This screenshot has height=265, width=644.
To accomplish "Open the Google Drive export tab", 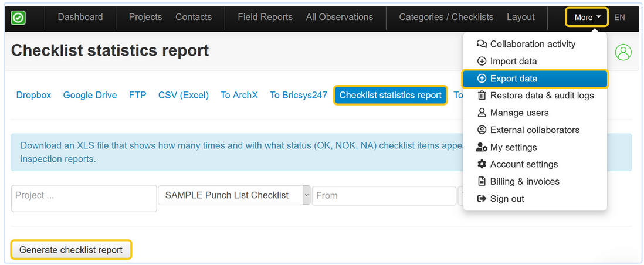I will coord(90,95).
